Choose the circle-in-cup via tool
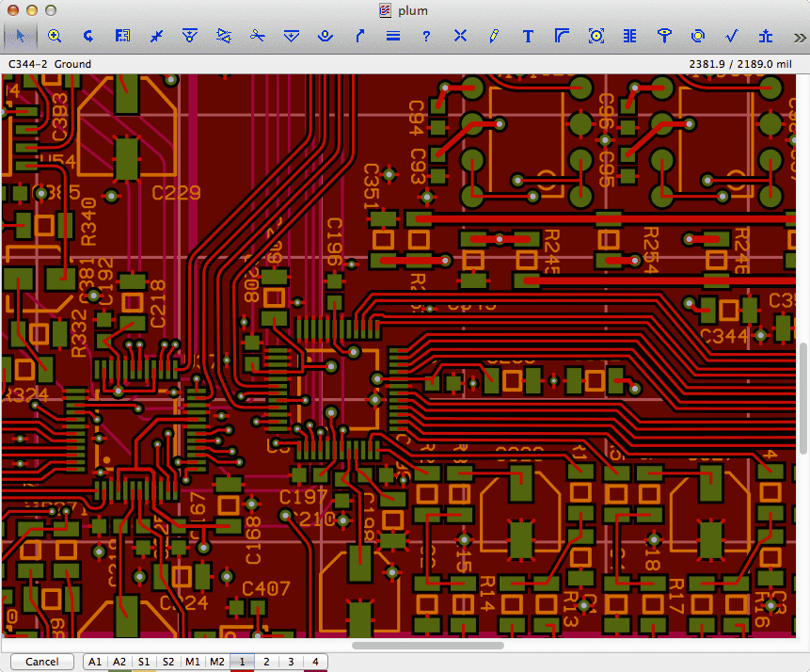Screen dimensions: 810x672 325,36
